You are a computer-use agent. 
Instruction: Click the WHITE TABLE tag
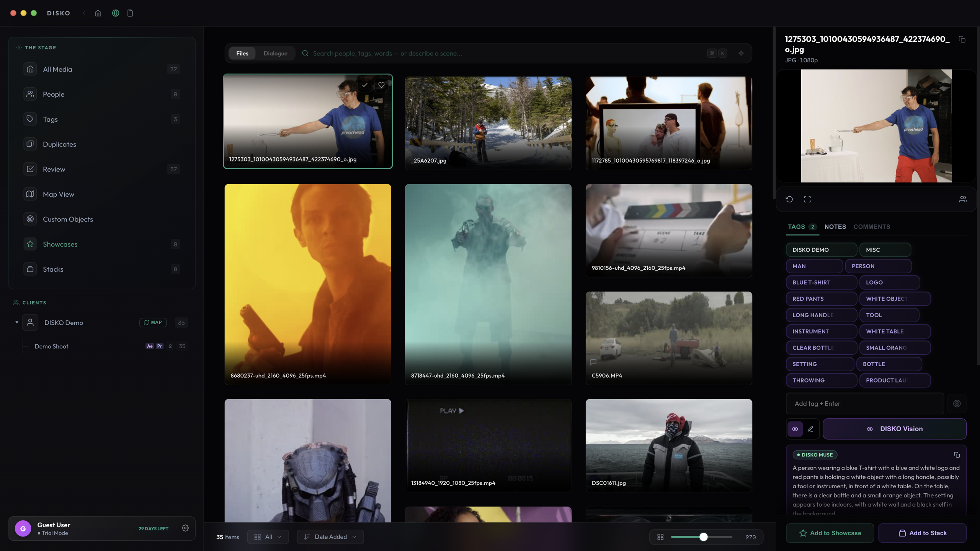[x=895, y=331]
